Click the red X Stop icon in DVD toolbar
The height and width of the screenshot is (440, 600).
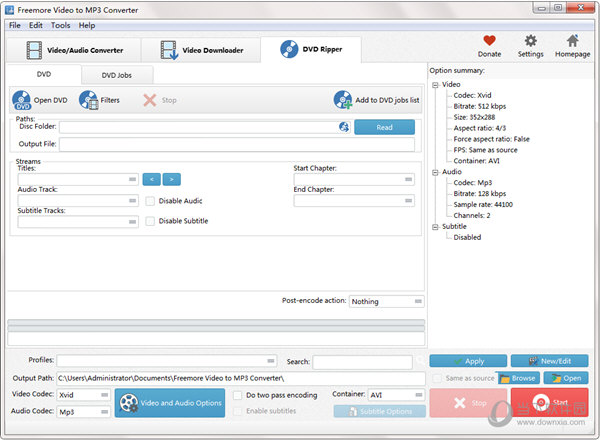pyautogui.click(x=150, y=100)
